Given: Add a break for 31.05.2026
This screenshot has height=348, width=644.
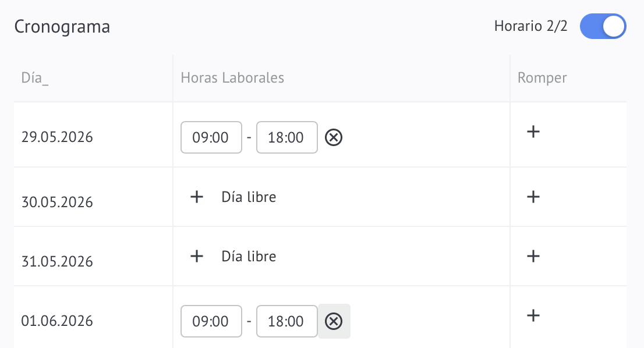Looking at the screenshot, I should tap(533, 257).
